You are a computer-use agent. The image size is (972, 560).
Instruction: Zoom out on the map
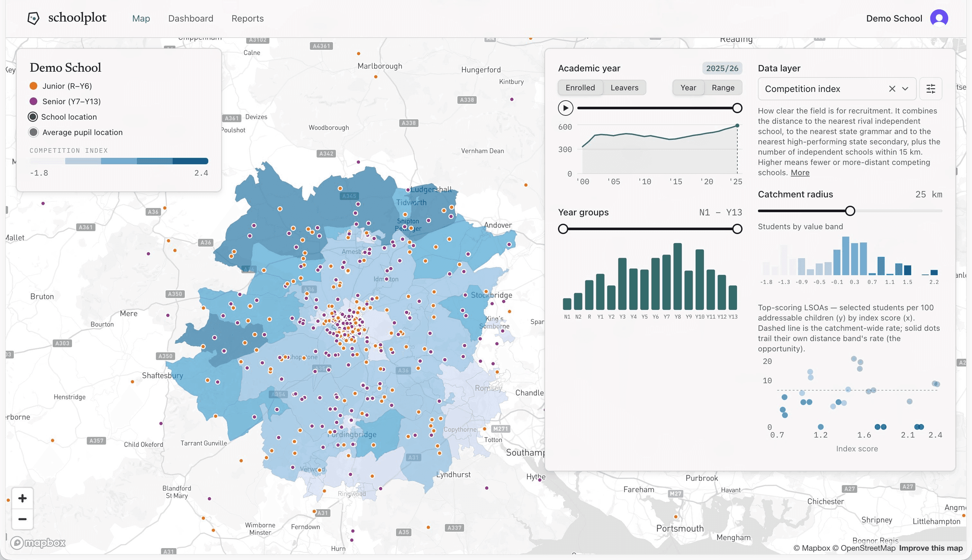click(x=22, y=519)
